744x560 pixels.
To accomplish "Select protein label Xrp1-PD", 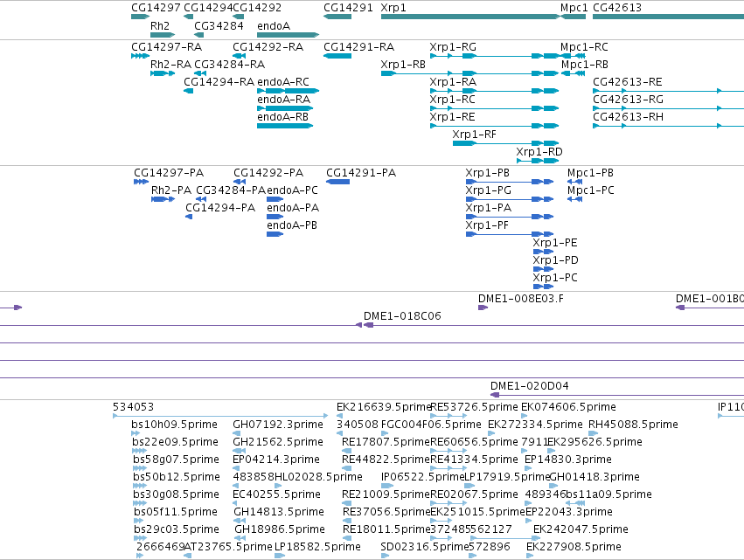I will 555,261.
